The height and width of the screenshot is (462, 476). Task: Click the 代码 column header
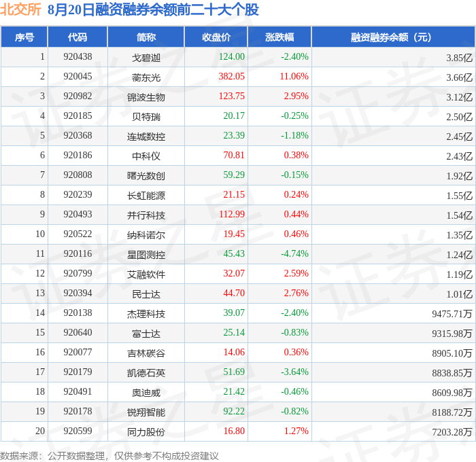click(78, 37)
